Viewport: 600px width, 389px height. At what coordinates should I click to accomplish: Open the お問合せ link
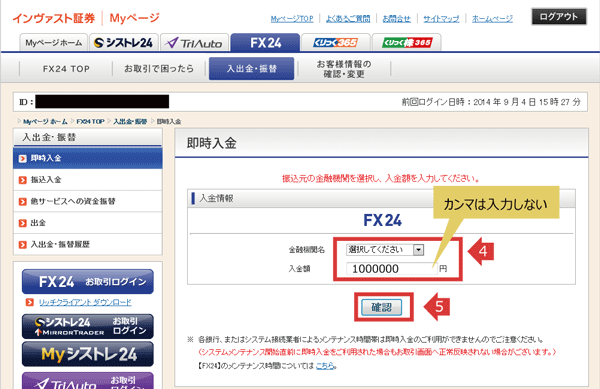point(396,18)
